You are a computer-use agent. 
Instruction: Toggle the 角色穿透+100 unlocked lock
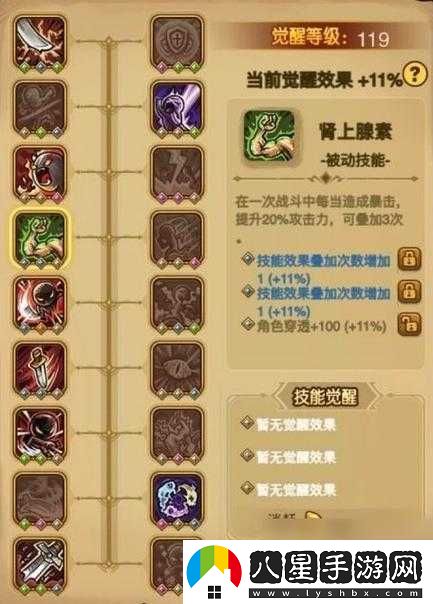[410, 324]
